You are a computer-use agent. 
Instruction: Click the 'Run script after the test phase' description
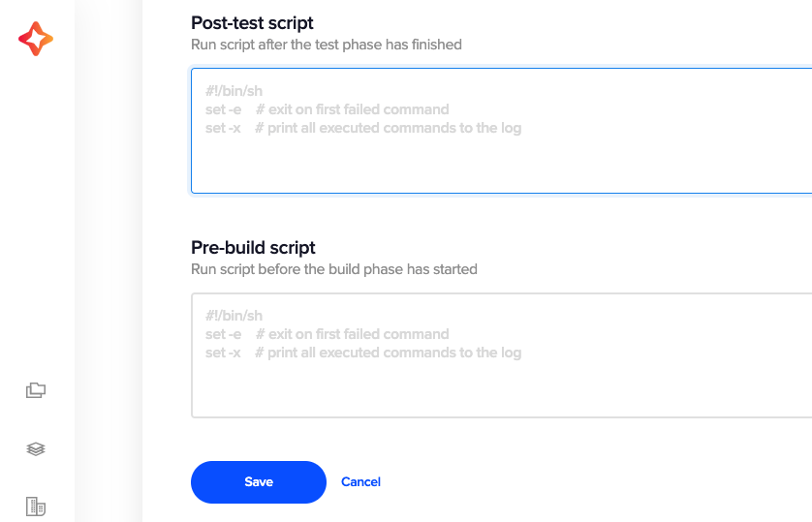pyautogui.click(x=327, y=45)
